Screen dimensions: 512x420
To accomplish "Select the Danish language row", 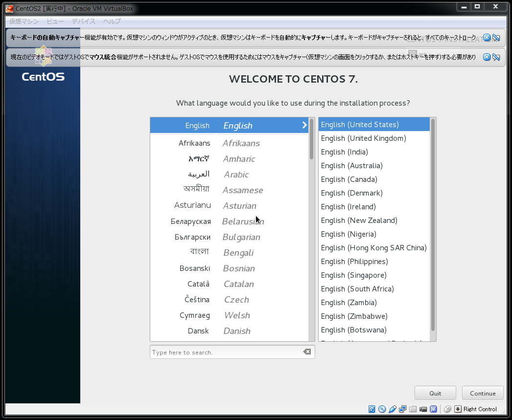I will (x=229, y=331).
